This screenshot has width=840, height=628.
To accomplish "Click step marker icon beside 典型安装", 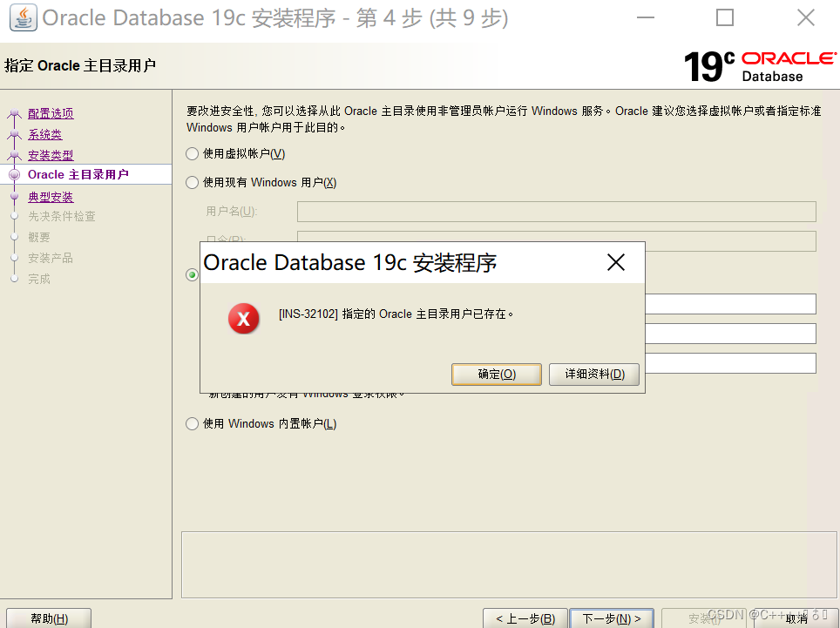I will click(15, 197).
